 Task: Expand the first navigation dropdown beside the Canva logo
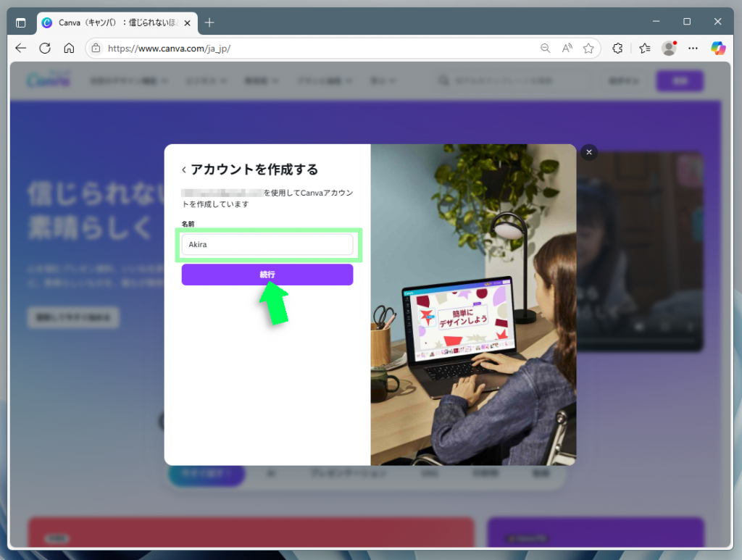(x=129, y=80)
